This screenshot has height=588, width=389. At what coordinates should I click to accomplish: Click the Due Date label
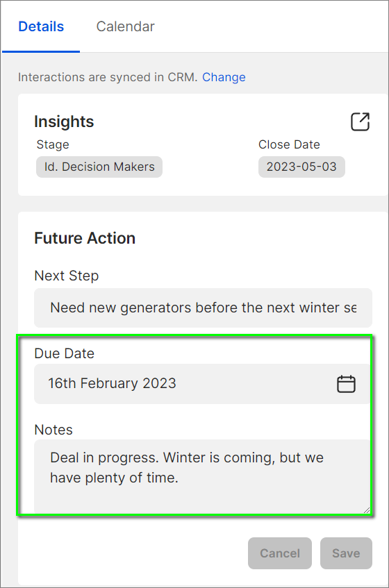pyautogui.click(x=64, y=353)
